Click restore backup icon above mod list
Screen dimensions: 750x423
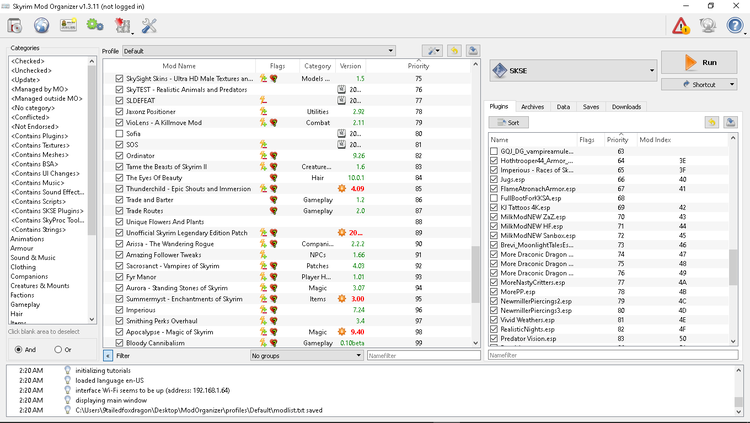click(454, 51)
